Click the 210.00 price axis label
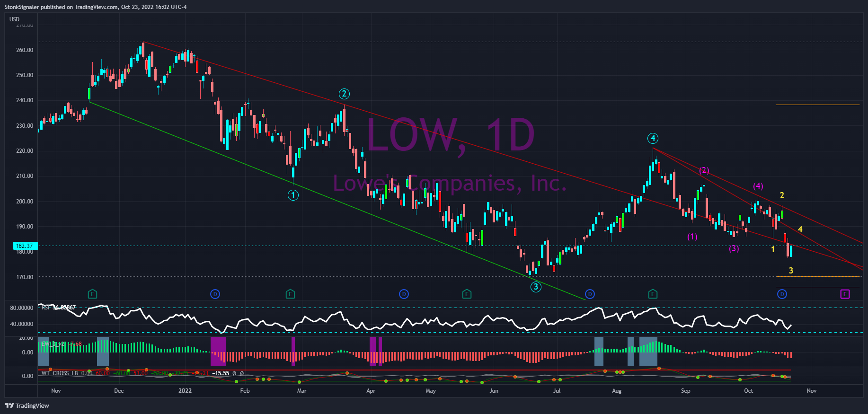 [x=25, y=176]
